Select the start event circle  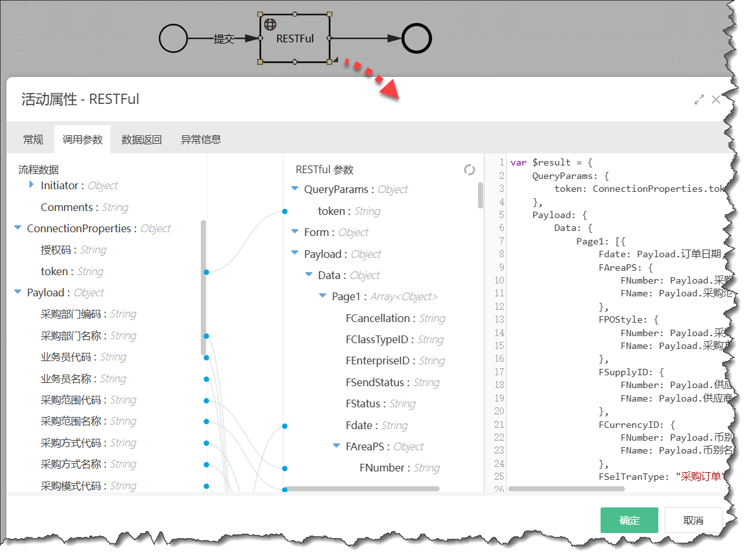(x=173, y=38)
